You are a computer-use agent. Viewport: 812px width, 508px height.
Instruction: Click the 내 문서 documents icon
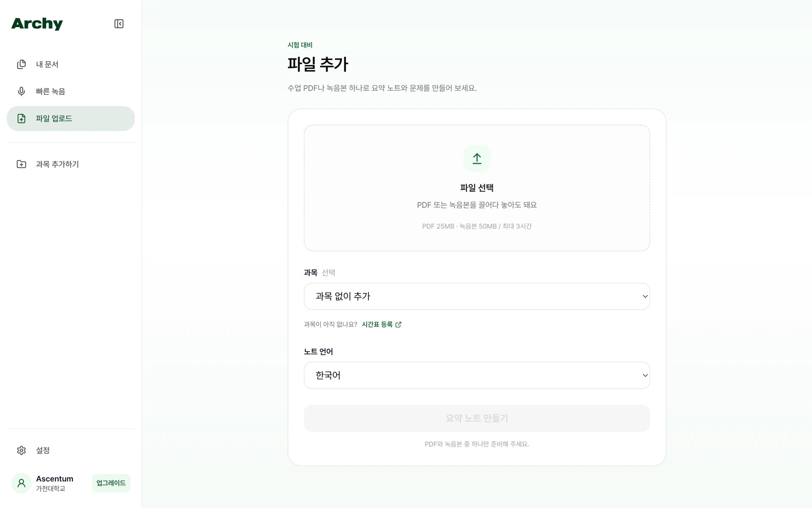tap(21, 64)
